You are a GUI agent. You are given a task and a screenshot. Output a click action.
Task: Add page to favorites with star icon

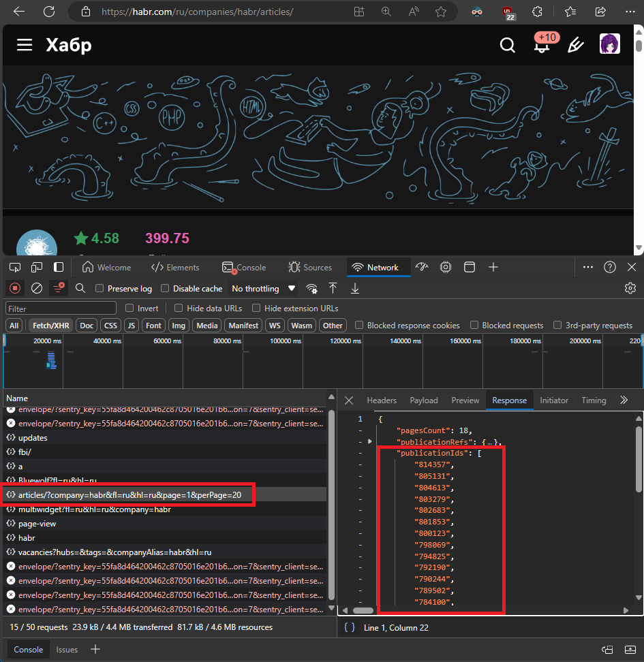pos(441,12)
